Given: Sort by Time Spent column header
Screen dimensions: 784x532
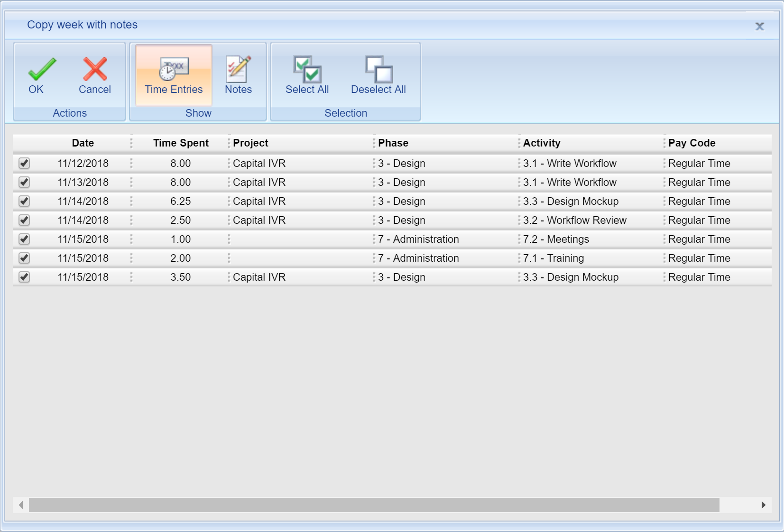Looking at the screenshot, I should click(181, 143).
